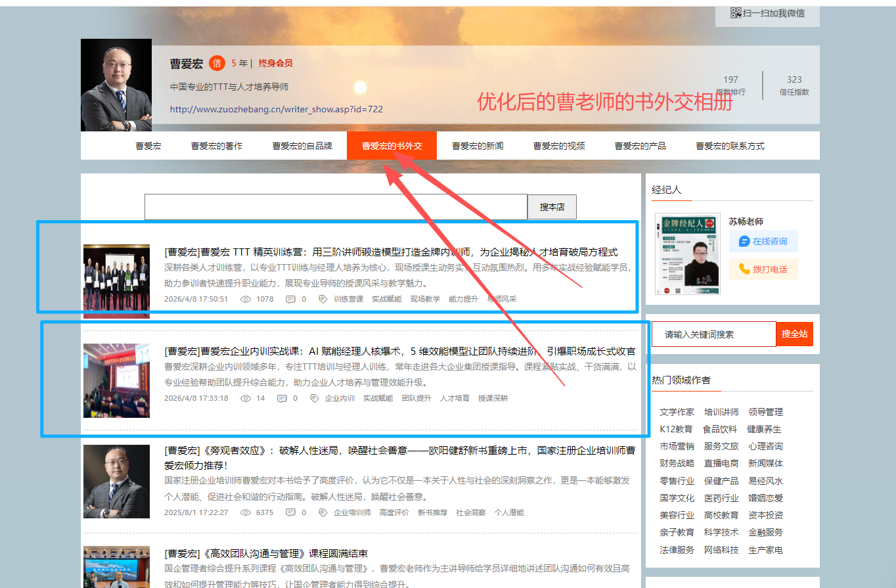Click the eye icon on 旁观者效应 article

[246, 512]
